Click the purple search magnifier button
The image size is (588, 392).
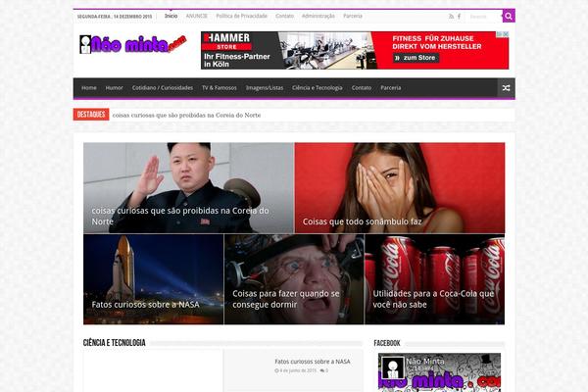pos(509,16)
